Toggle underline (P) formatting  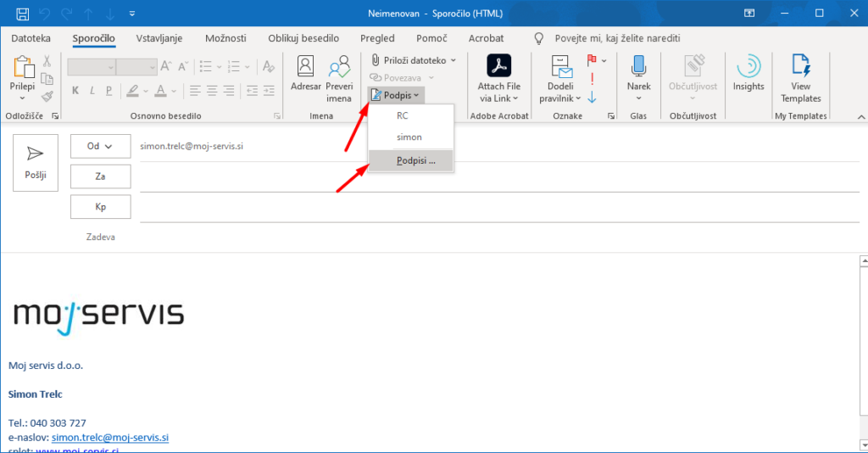108,91
